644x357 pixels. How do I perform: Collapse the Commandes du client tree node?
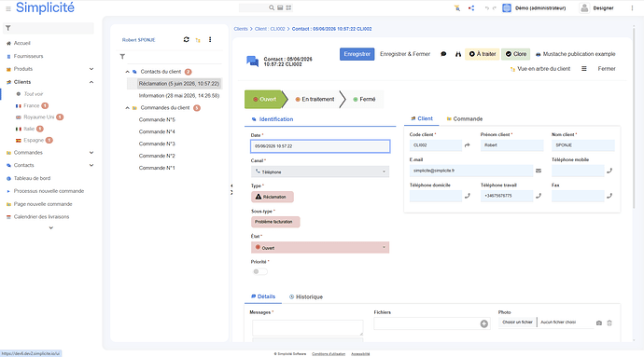coord(127,108)
